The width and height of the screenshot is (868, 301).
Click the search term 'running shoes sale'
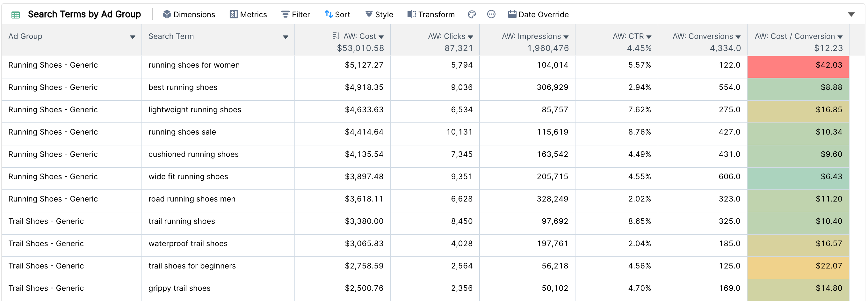[182, 132]
